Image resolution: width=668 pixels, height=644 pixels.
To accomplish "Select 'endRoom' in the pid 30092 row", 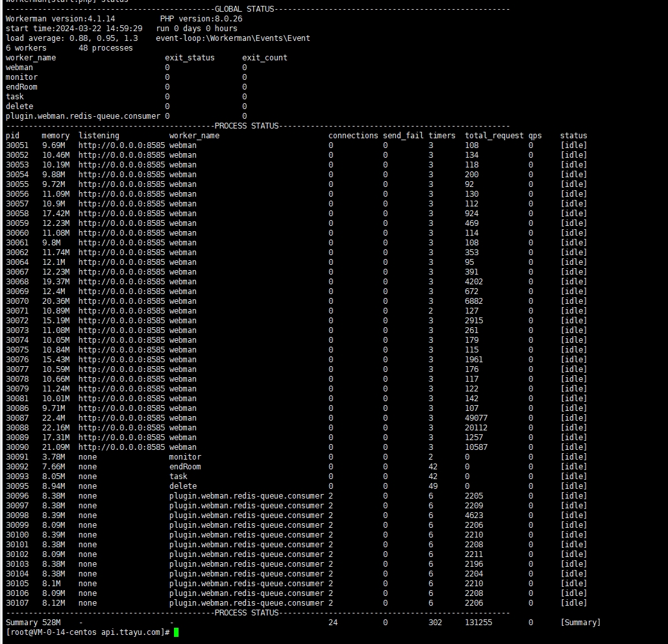I will pos(185,467).
